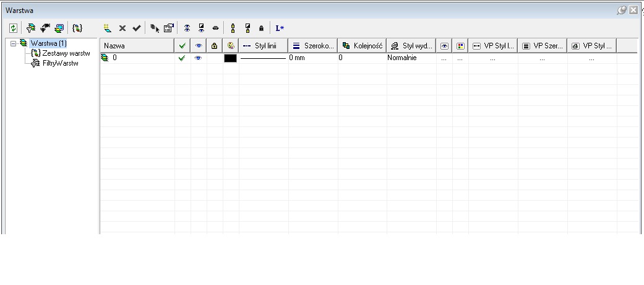Toggle the active checkmark for layer 0
The width and height of the screenshot is (644, 285).
pos(182,58)
